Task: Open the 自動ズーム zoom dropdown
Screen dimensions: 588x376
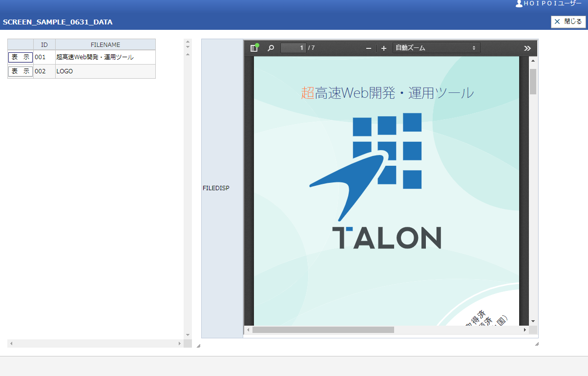Action: point(436,48)
